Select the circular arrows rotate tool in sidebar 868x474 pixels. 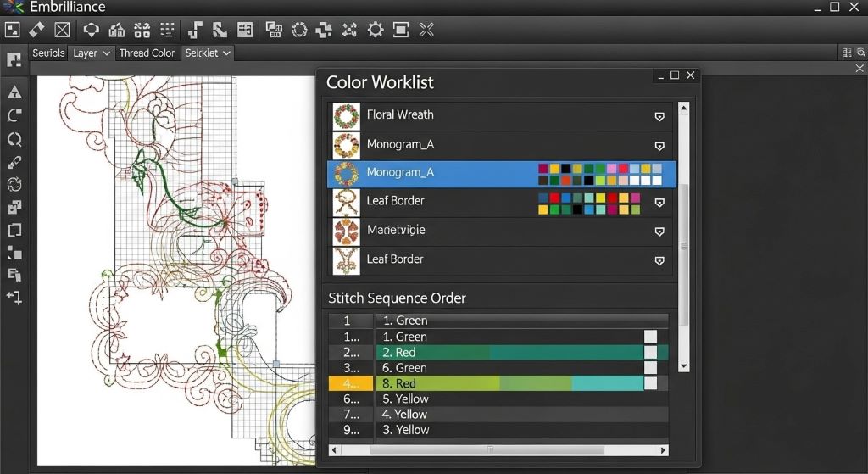14,138
